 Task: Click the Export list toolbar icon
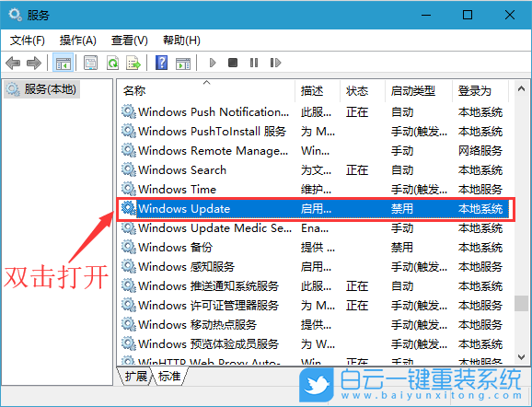[133, 63]
